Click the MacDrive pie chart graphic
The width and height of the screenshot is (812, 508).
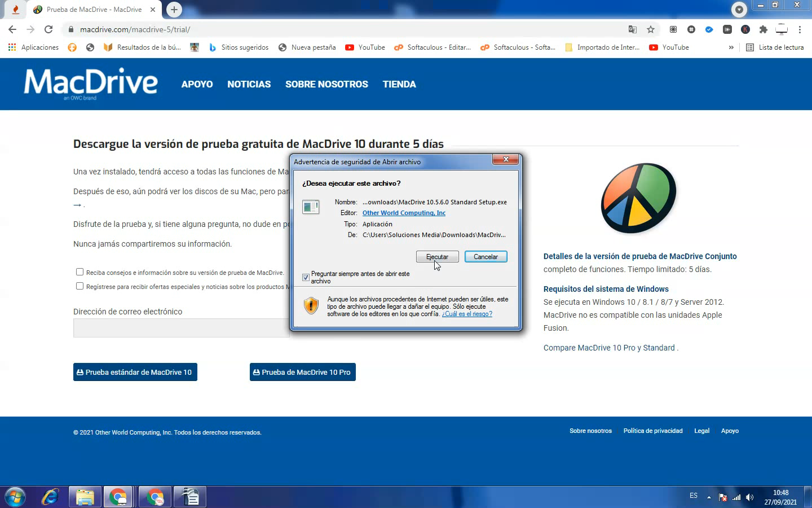(x=638, y=199)
